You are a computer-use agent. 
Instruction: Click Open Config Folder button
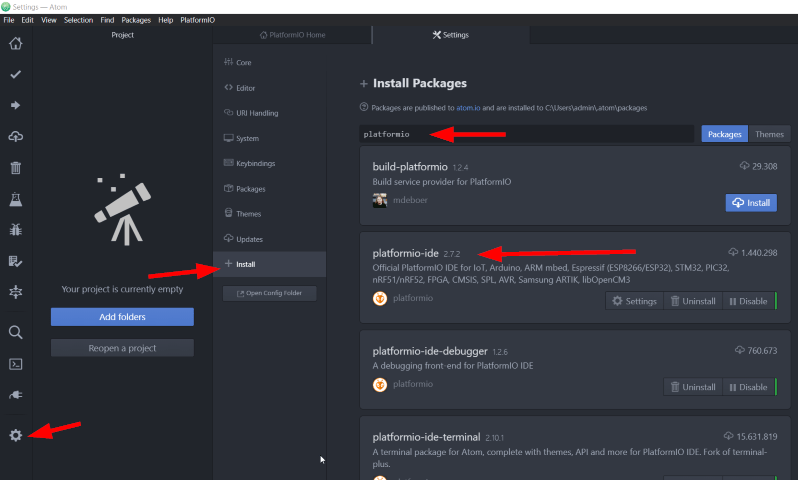click(270, 293)
